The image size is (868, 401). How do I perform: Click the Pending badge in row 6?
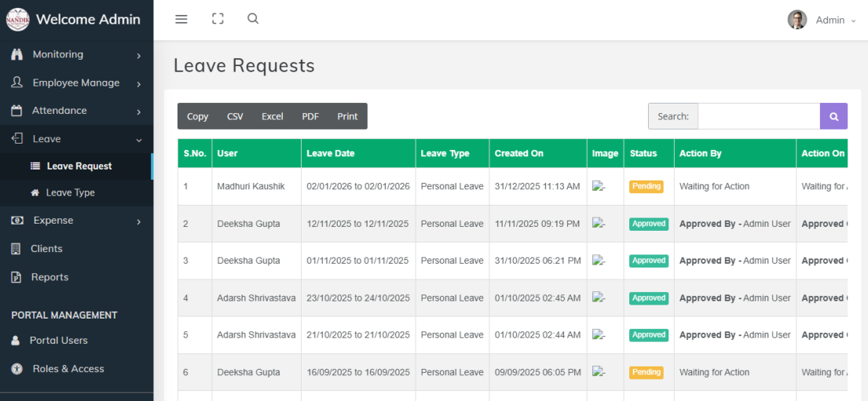(x=646, y=372)
